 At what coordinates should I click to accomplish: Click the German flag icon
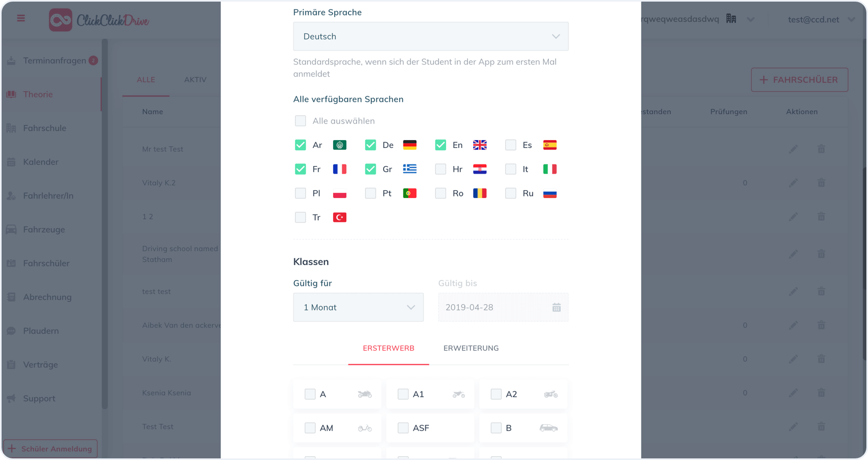(x=410, y=145)
